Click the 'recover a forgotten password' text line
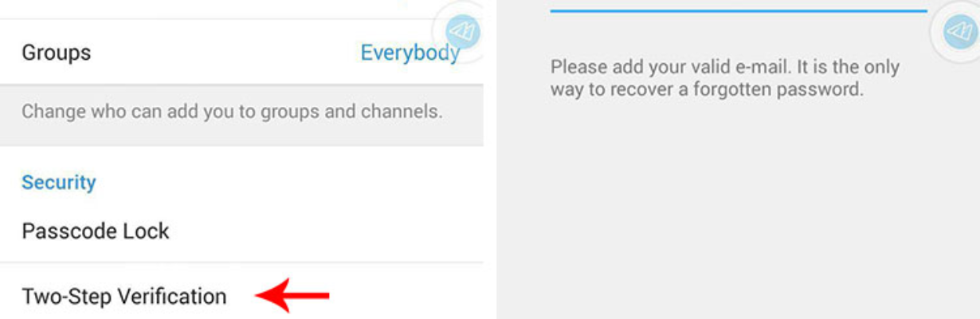The image size is (980, 319). coord(707,89)
